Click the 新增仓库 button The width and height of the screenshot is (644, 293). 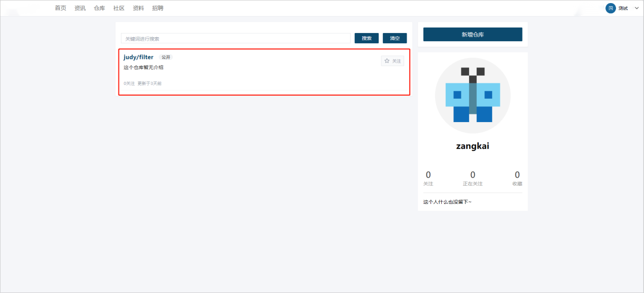point(472,35)
